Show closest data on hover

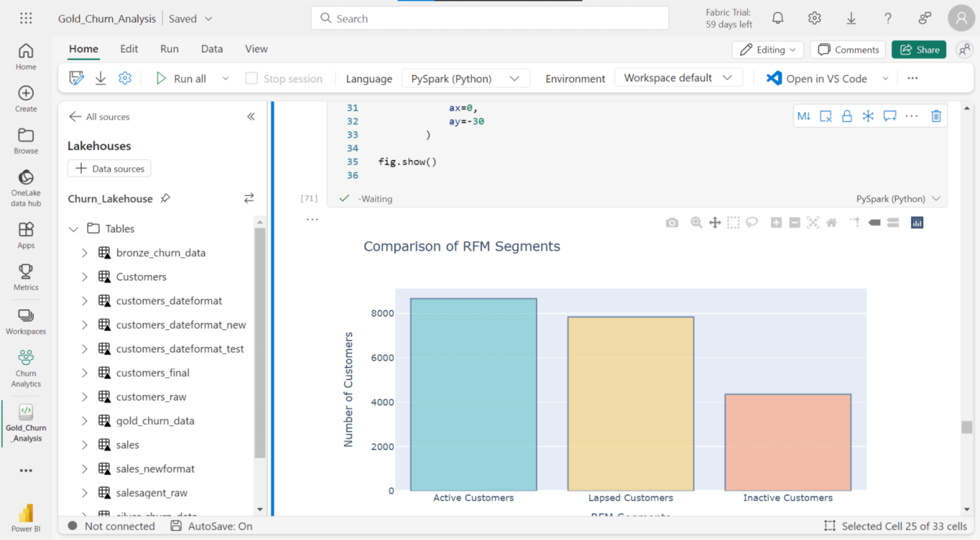point(874,223)
